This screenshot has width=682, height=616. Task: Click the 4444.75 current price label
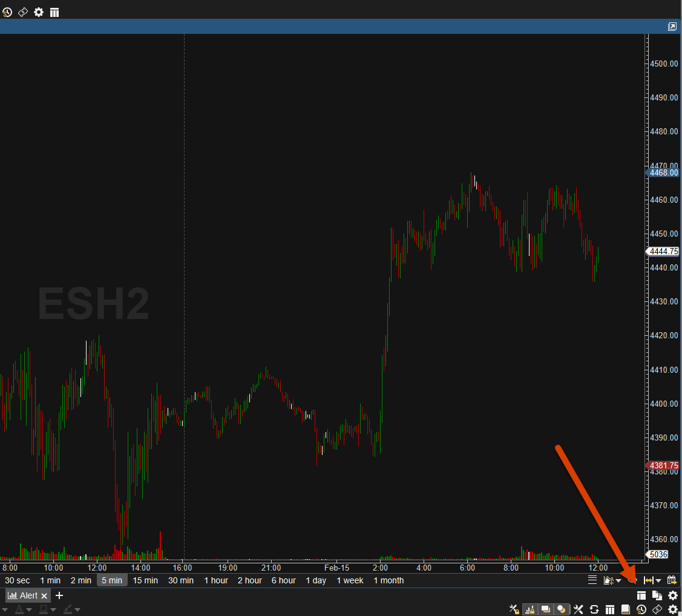[x=663, y=251]
